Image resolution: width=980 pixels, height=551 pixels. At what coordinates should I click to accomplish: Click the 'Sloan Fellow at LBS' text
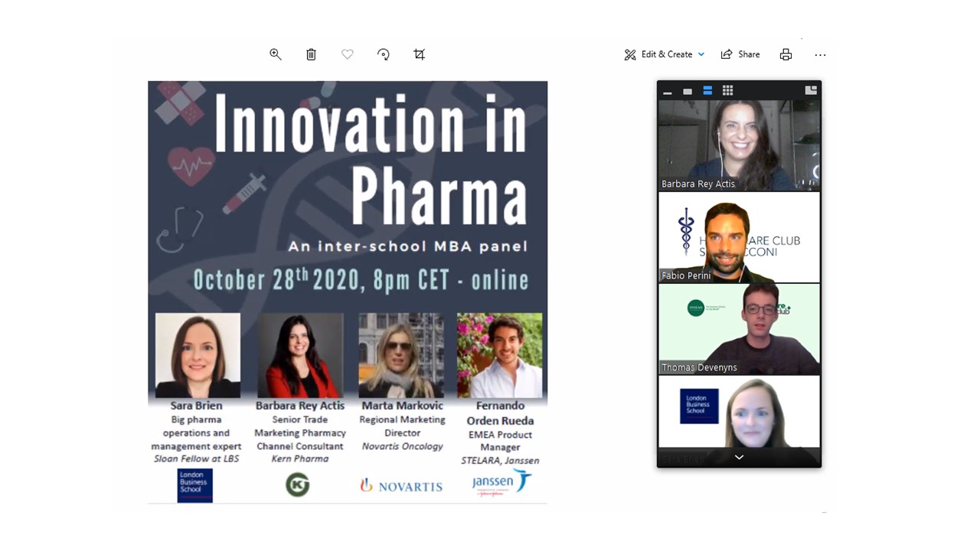pyautogui.click(x=197, y=459)
